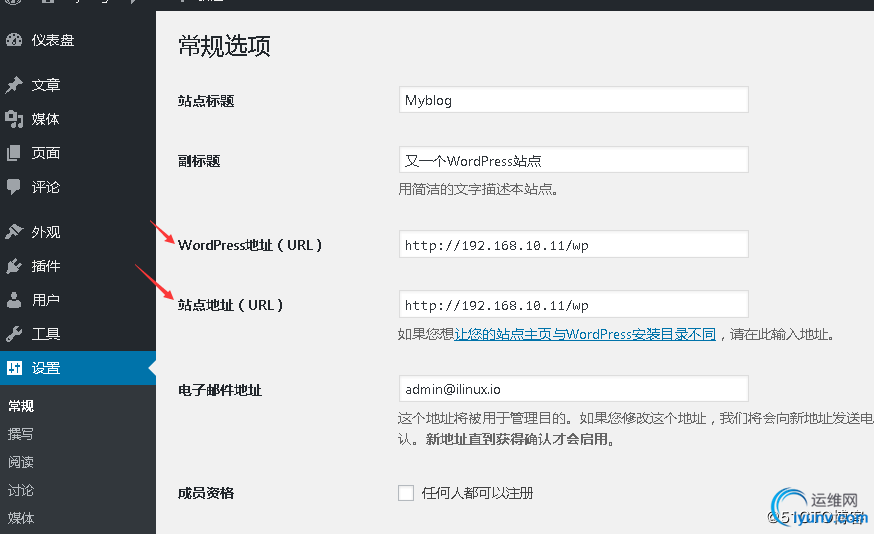Open 工具 menu item
The height and width of the screenshot is (534, 874).
(46, 334)
